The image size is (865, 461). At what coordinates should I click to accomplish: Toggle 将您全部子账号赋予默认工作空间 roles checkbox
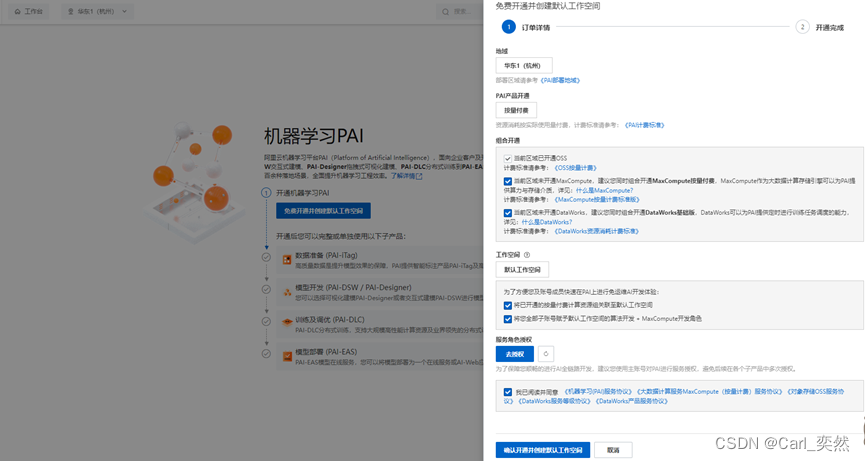click(x=508, y=319)
